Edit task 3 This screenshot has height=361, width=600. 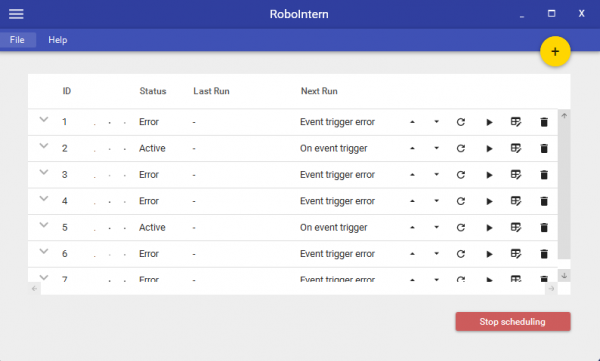pyautogui.click(x=516, y=175)
